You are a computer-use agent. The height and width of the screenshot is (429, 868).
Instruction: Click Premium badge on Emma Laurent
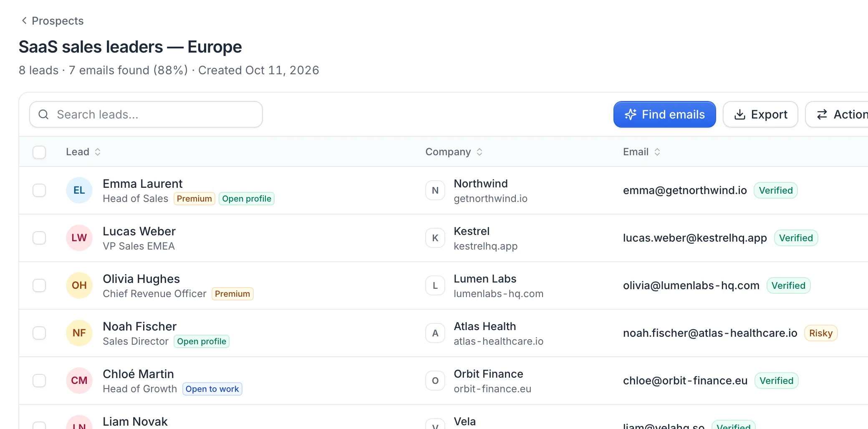click(x=194, y=199)
